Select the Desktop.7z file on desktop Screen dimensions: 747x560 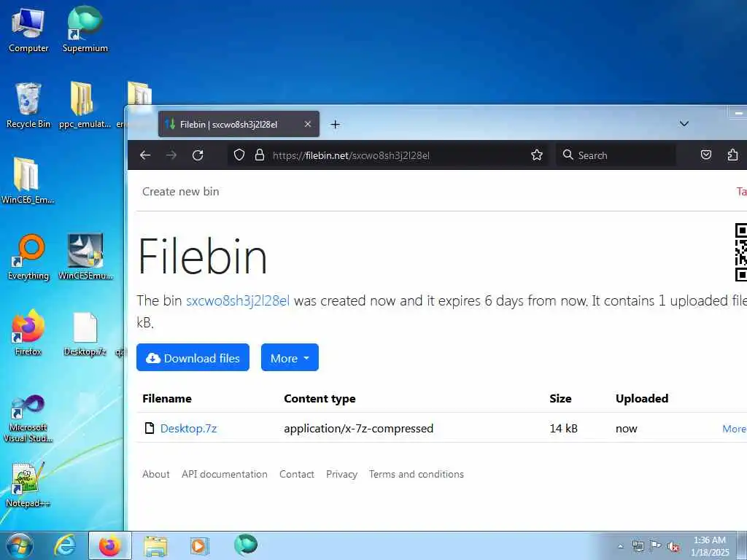click(x=85, y=334)
